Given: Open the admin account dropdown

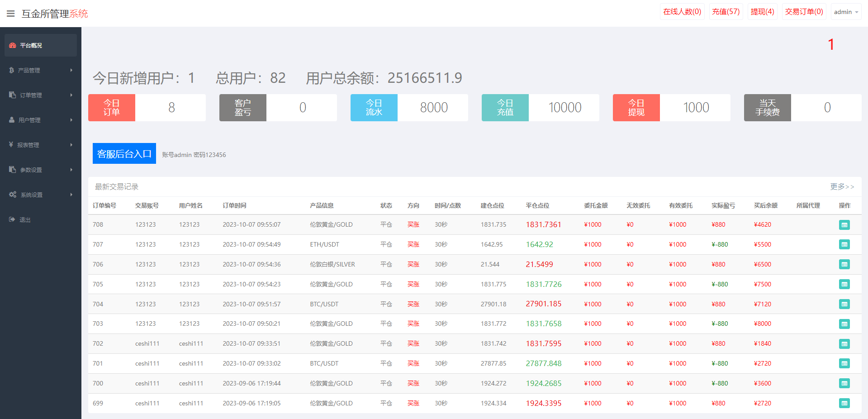Looking at the screenshot, I should pos(845,11).
